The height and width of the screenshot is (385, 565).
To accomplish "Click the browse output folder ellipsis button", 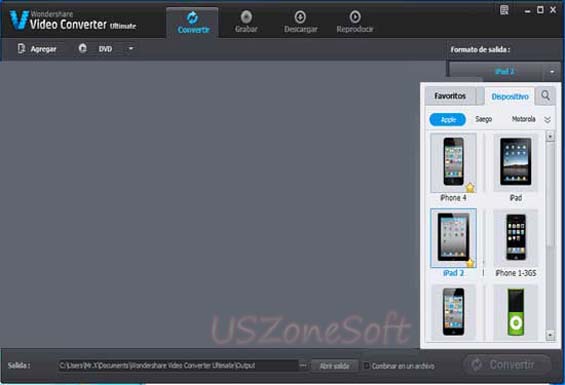I will [x=303, y=366].
